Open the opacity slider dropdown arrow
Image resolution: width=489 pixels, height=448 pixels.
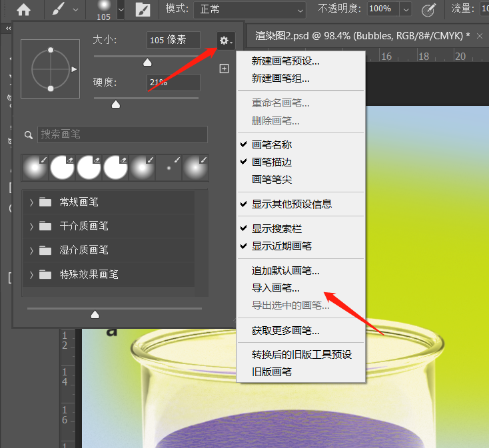point(406,9)
